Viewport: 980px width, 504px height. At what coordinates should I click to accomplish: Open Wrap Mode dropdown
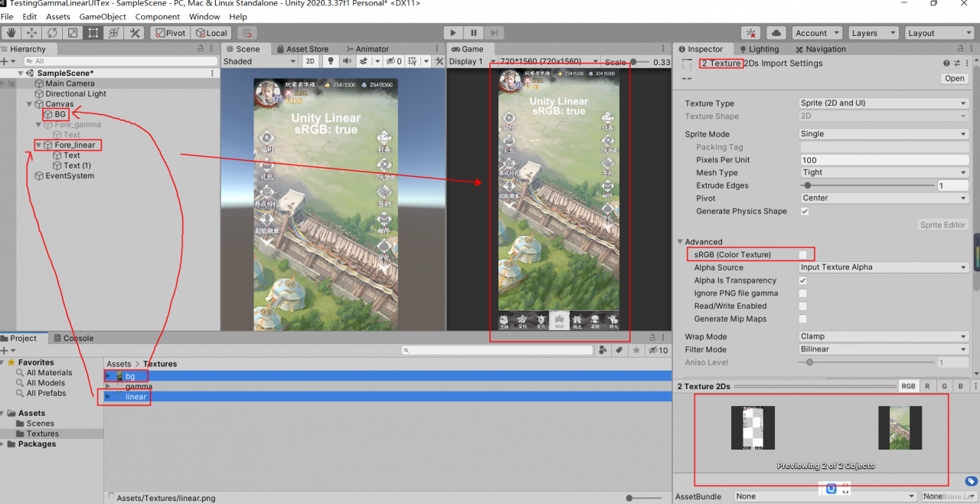click(x=884, y=336)
